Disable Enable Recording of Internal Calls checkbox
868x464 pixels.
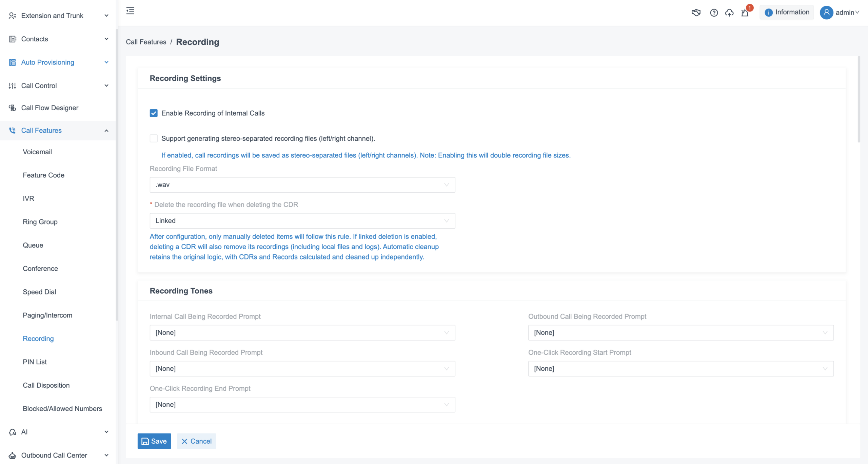click(154, 113)
